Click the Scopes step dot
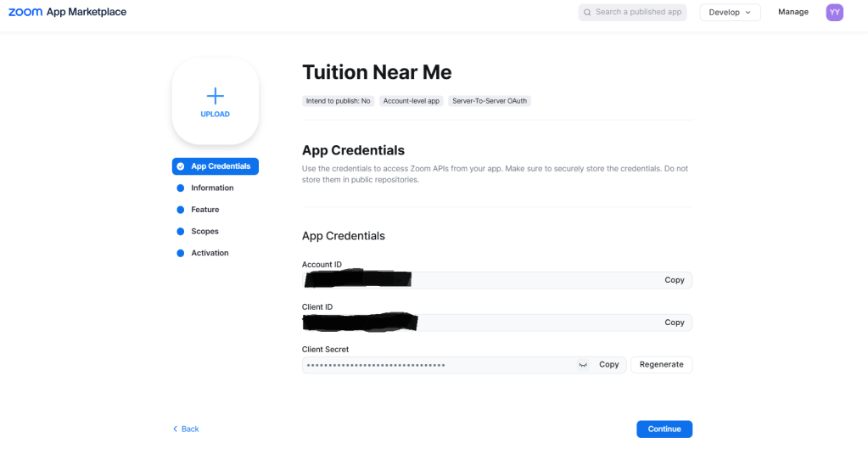 pyautogui.click(x=181, y=232)
